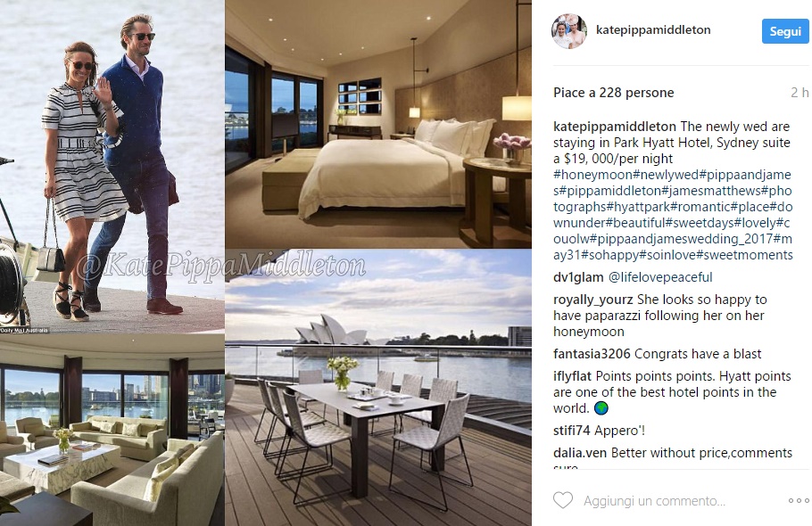
Task: Click the hotel bedroom photo
Action: pos(378,124)
